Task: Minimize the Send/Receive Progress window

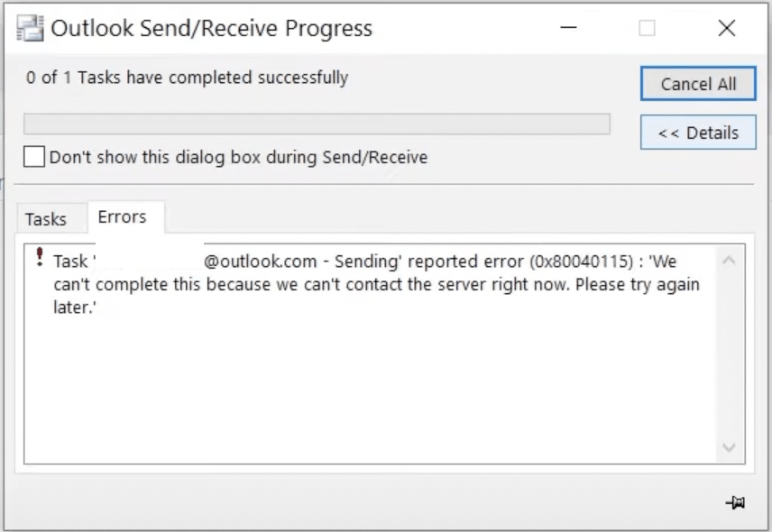Action: coord(568,28)
